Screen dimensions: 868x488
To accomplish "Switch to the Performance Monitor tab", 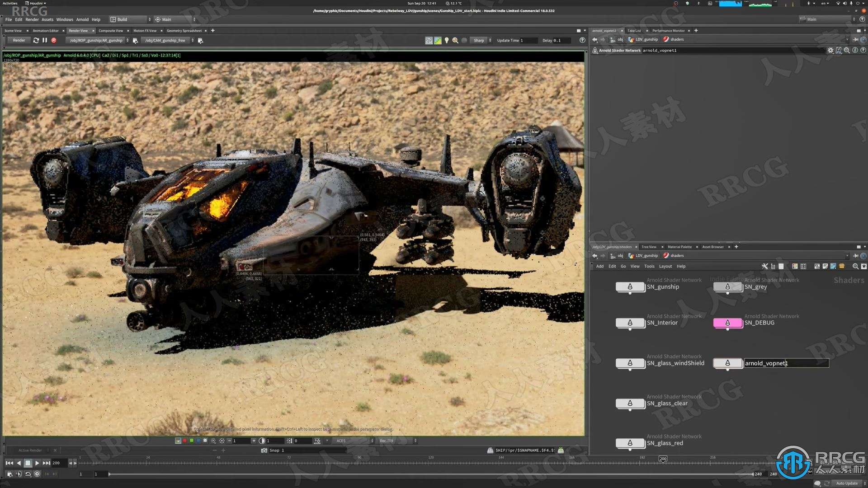I will [x=668, y=31].
